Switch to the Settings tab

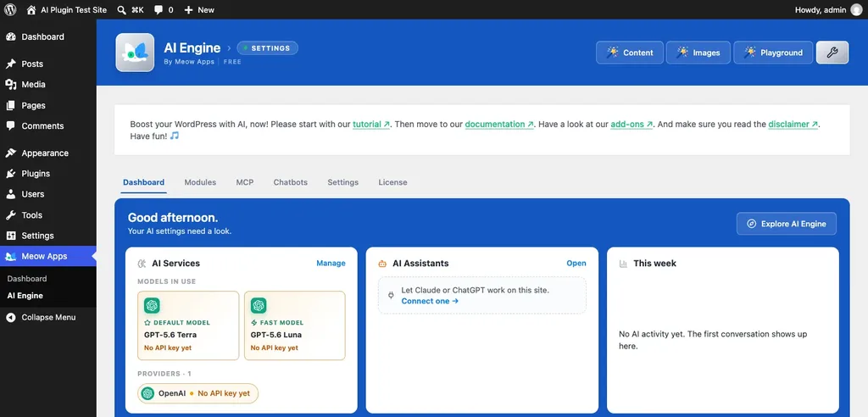coord(342,182)
